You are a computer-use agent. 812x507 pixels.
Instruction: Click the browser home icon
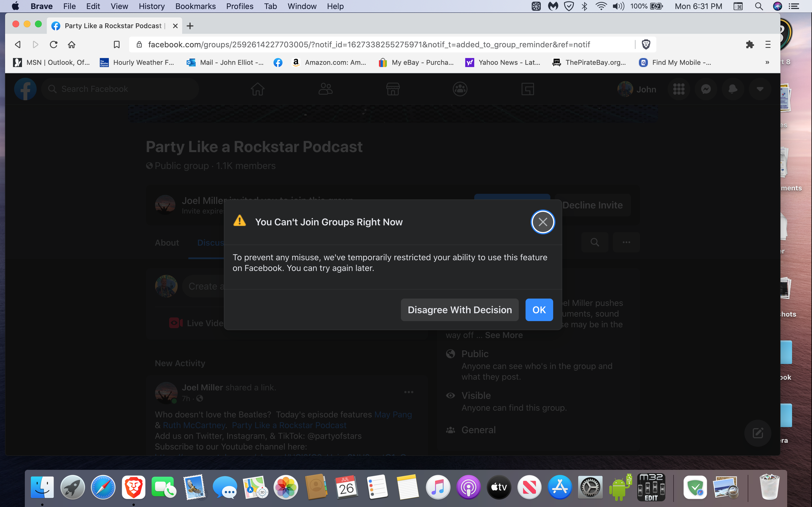pyautogui.click(x=71, y=44)
